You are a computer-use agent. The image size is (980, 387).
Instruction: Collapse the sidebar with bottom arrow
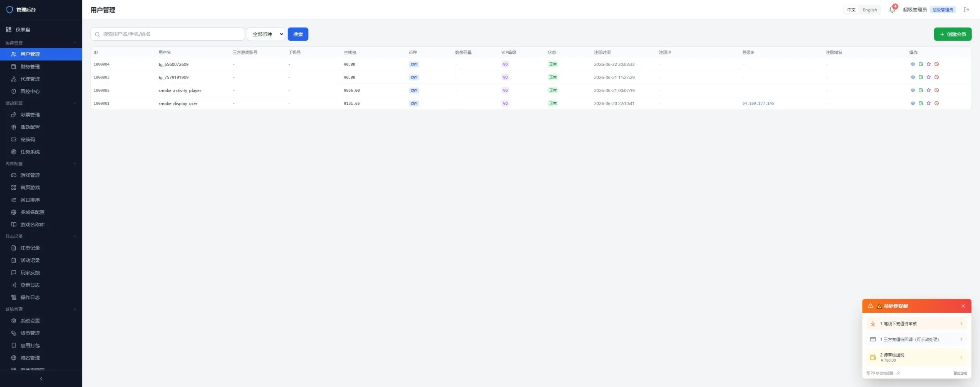(x=41, y=379)
